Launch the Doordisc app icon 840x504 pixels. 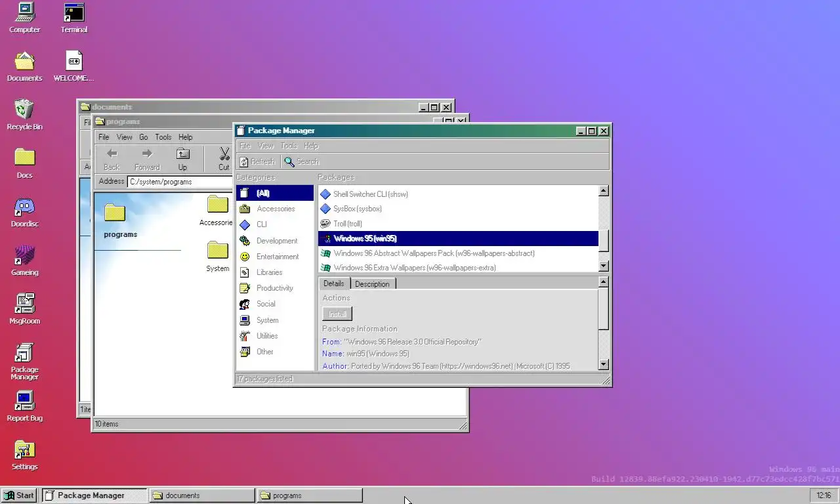click(24, 212)
